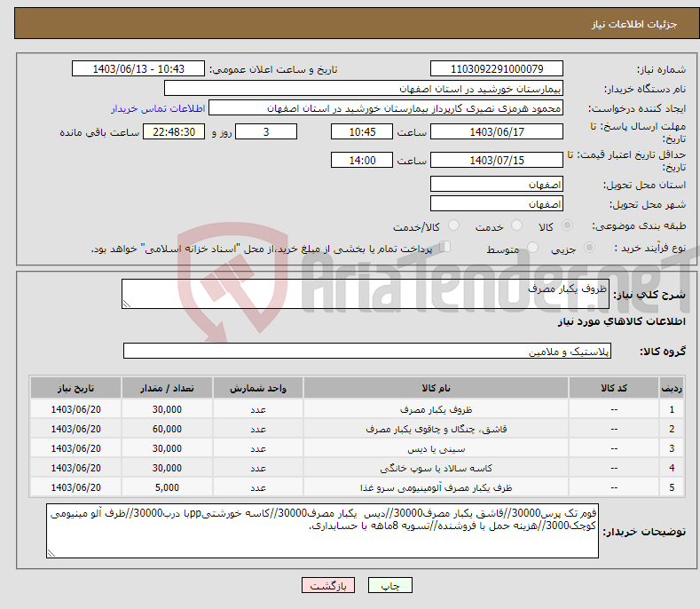The image size is (700, 609).
Task: Click the گروه کالا field پلاستیک و ملامین
Action: (367, 352)
